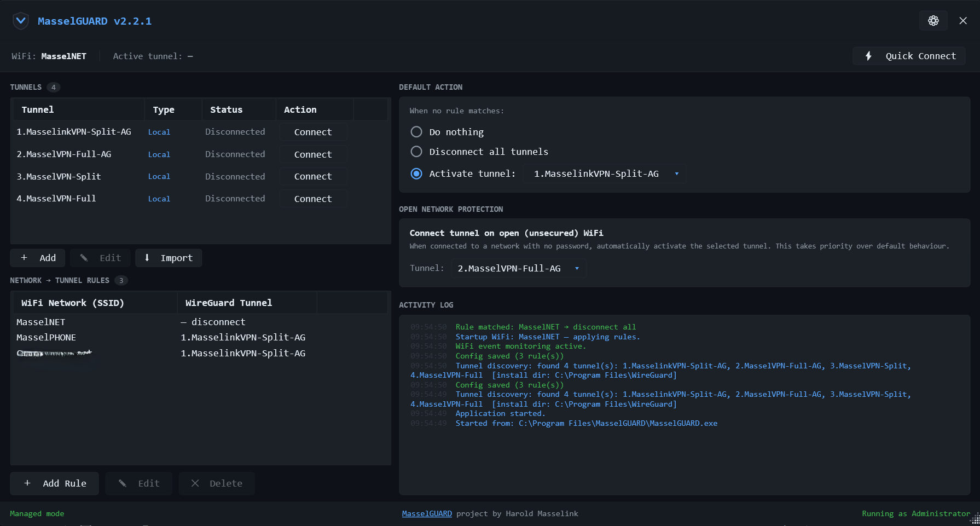
Task: Select the Activate tunnel radio option
Action: (x=416, y=173)
